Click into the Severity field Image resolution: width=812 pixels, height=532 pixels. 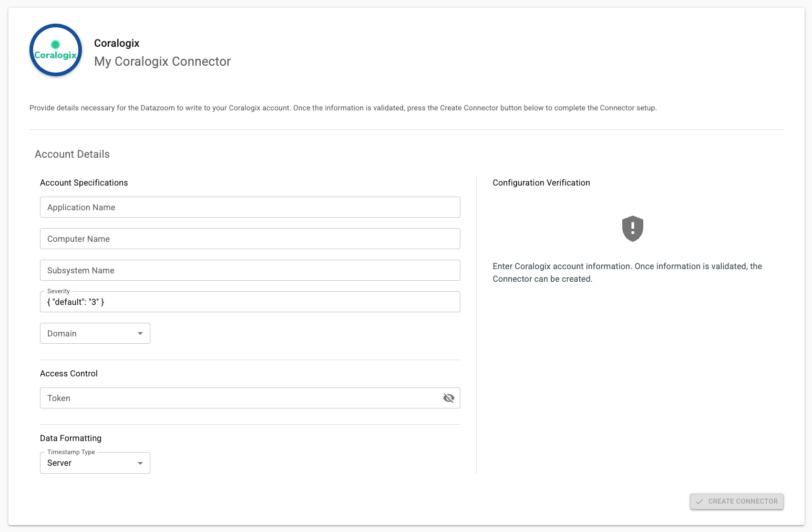(250, 302)
